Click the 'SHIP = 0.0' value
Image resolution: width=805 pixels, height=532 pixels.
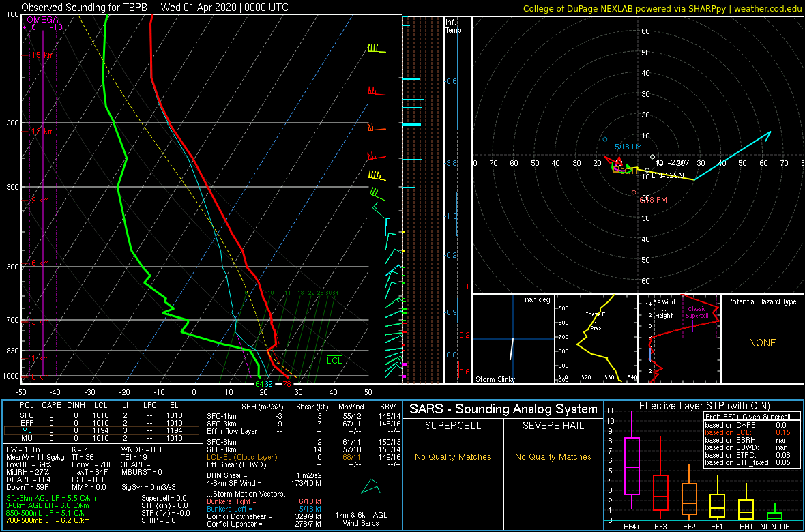point(159,520)
